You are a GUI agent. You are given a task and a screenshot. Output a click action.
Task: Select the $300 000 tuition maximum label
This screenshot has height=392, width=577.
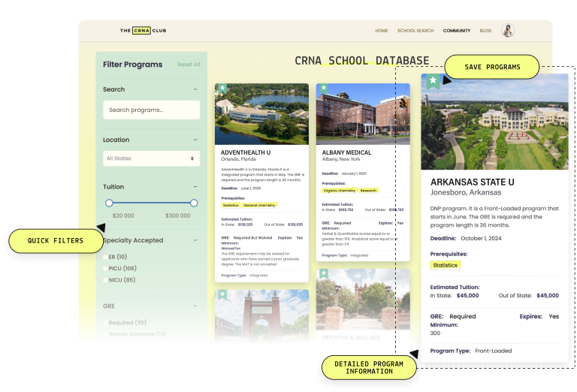[178, 216]
